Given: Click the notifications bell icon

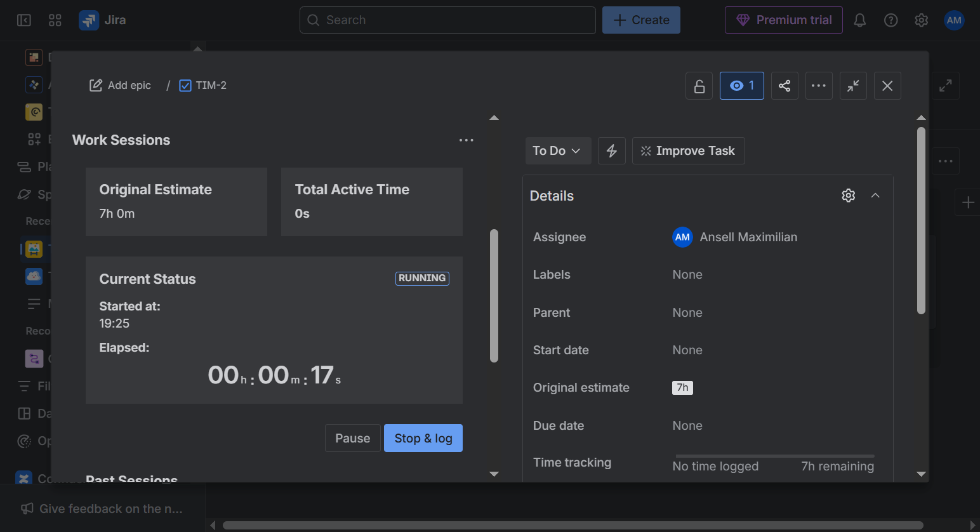Looking at the screenshot, I should 859,20.
